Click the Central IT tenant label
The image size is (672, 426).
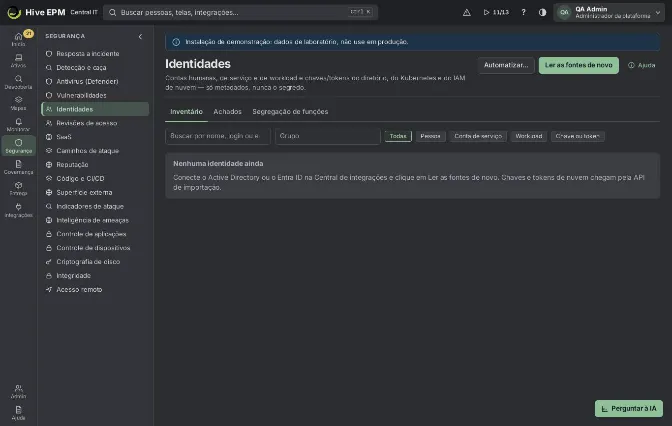(x=84, y=12)
